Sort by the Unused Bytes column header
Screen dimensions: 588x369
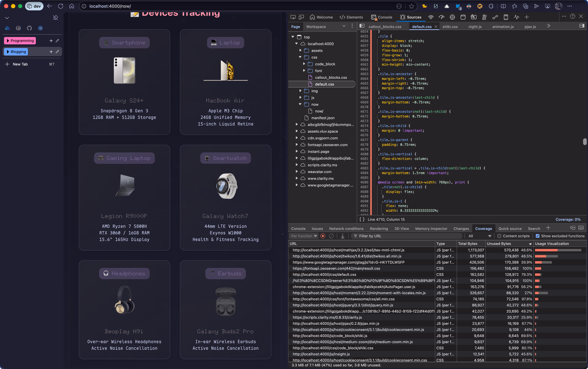tap(499, 243)
